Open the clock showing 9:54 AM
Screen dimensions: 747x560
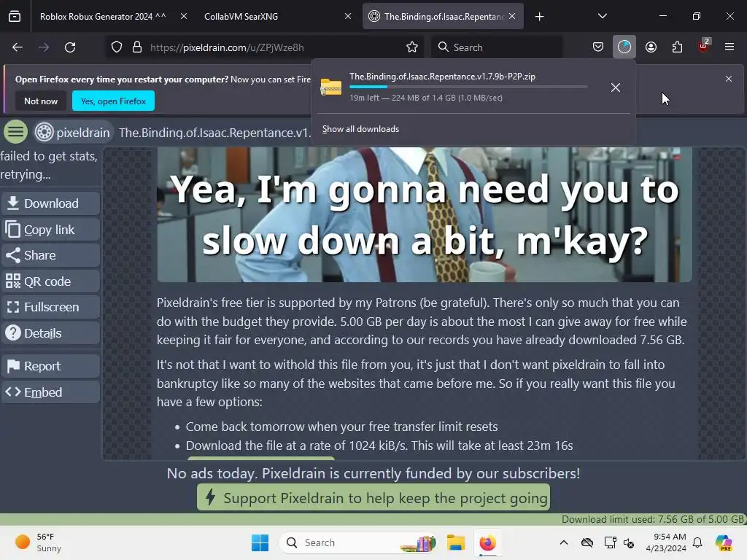666,542
